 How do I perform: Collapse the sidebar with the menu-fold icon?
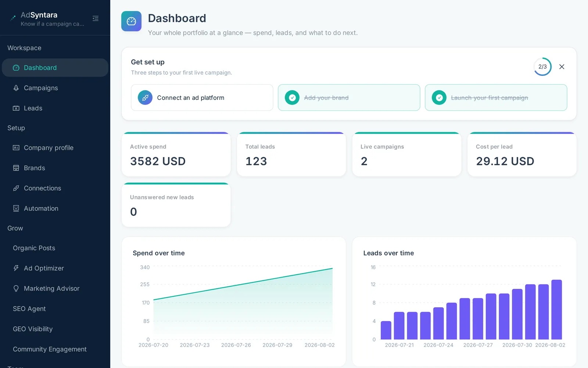(x=96, y=18)
